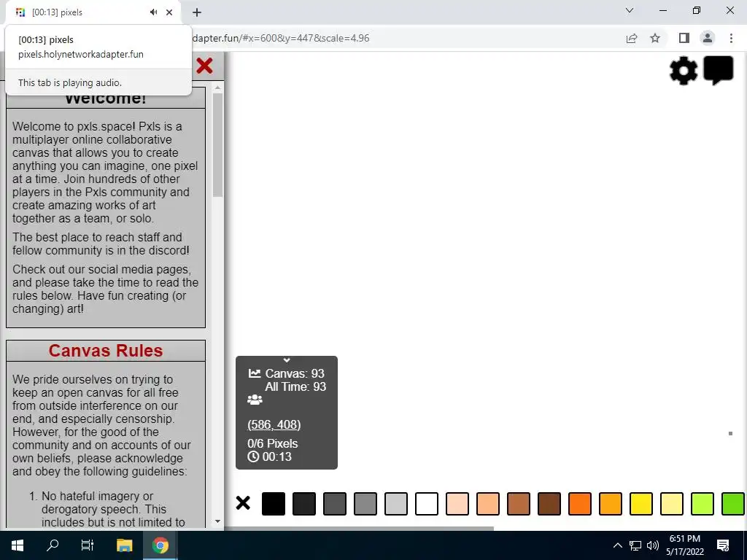Show hidden system tray icons
This screenshot has width=747, height=560.
click(x=617, y=545)
